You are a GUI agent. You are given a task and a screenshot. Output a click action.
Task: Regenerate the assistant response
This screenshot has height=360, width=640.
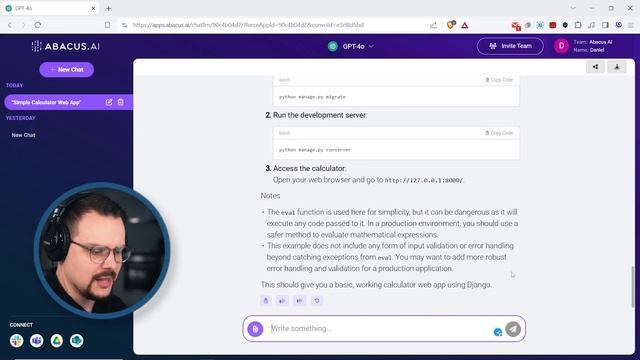[x=317, y=301]
